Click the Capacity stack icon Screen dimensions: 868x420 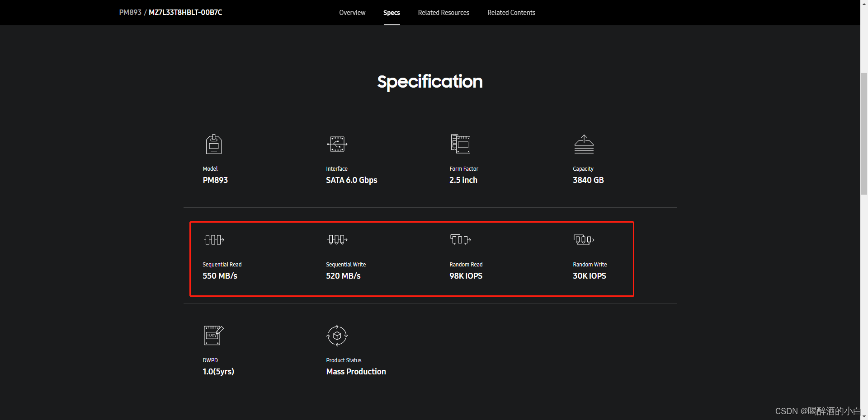(584, 144)
